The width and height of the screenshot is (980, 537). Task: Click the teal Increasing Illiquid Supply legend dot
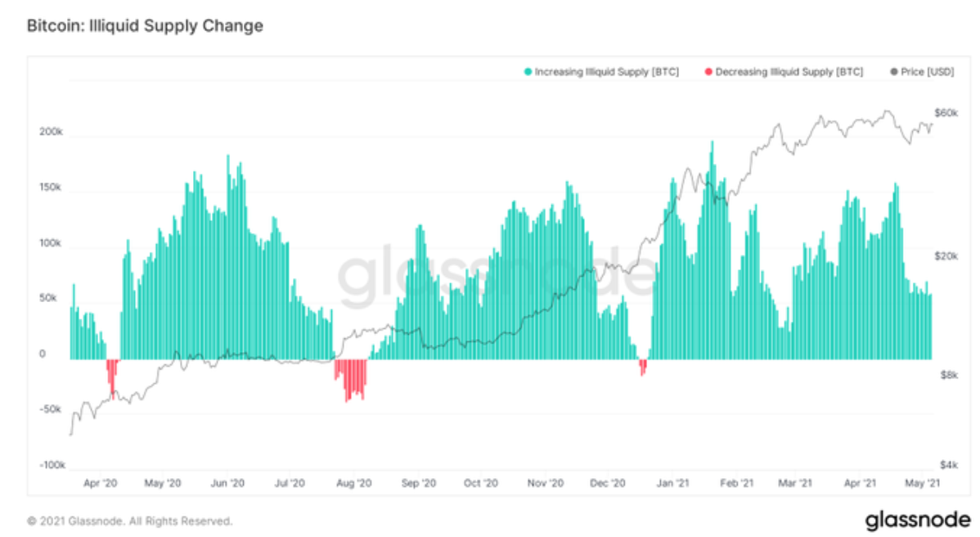tap(528, 72)
